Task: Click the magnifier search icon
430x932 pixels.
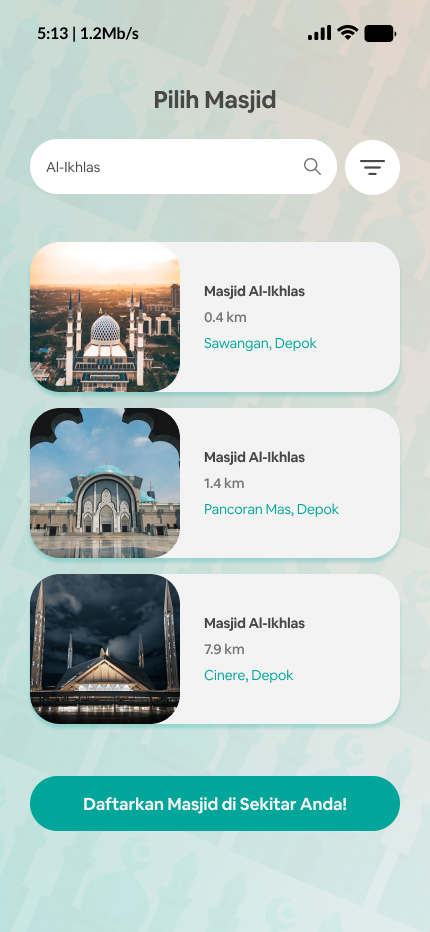Action: [312, 167]
